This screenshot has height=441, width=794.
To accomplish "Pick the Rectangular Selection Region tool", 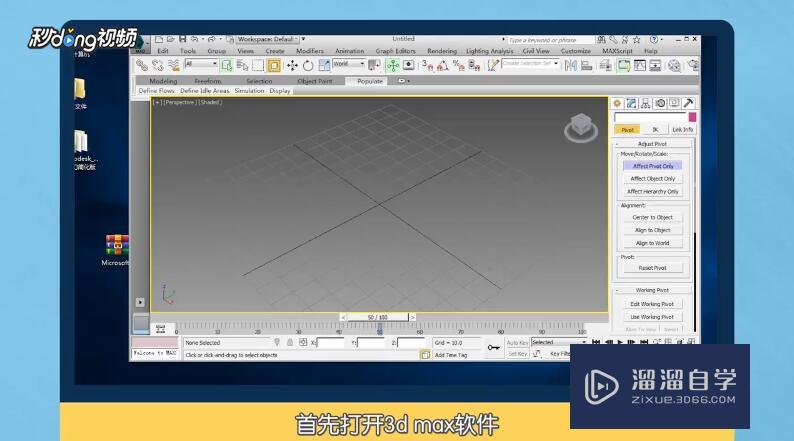I will point(258,65).
